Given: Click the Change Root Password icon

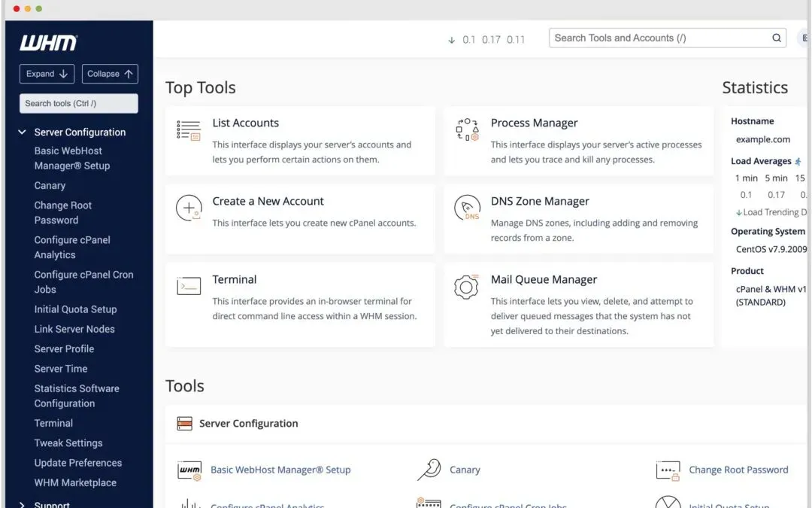Looking at the screenshot, I should pyautogui.click(x=668, y=470).
